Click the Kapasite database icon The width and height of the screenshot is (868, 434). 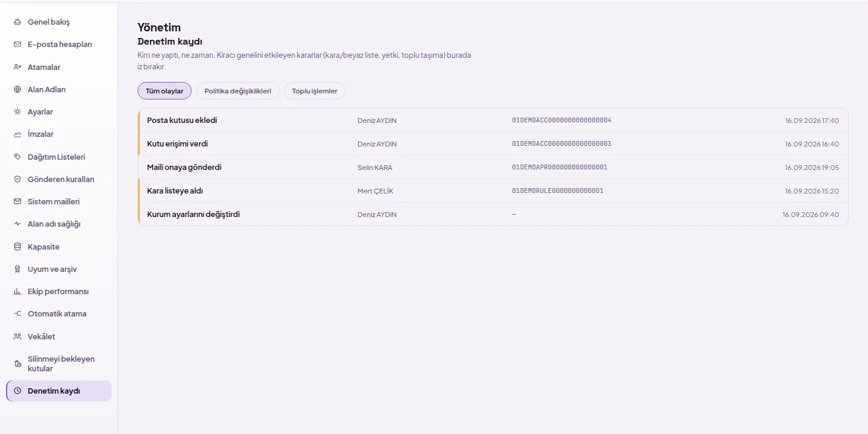[17, 247]
